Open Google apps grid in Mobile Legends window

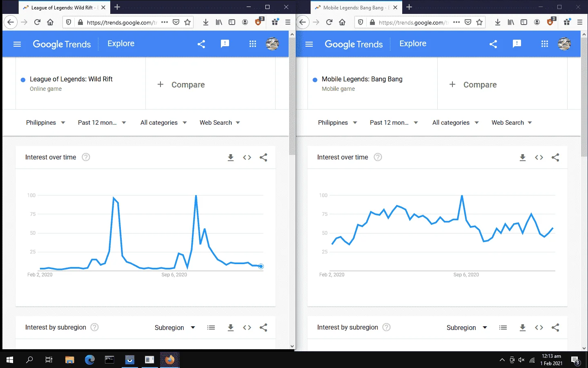(x=545, y=44)
